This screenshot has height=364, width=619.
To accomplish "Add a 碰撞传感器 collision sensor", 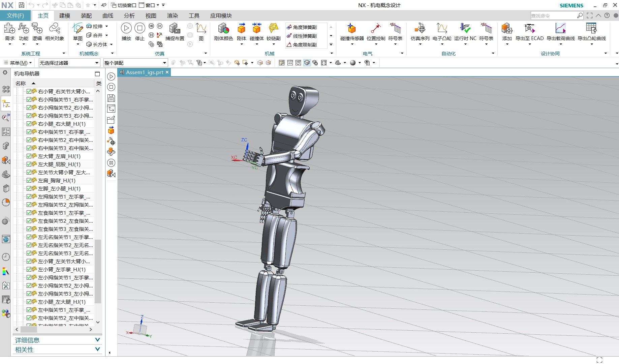I will (352, 28).
